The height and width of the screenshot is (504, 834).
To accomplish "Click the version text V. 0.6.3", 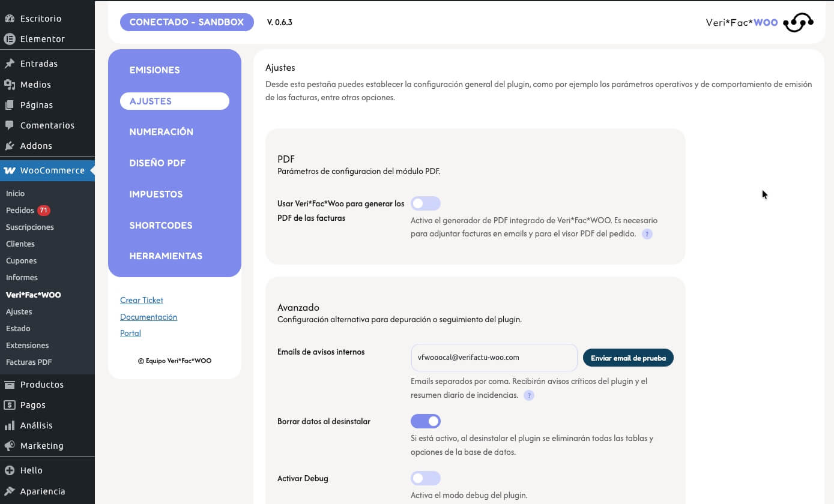I will [280, 23].
